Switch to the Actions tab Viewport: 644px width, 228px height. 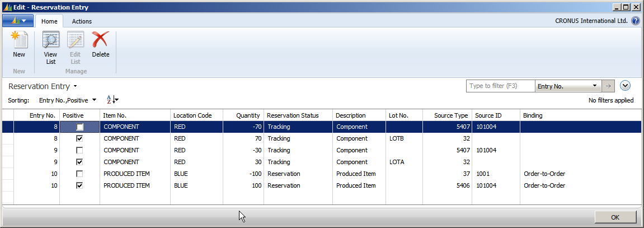82,21
